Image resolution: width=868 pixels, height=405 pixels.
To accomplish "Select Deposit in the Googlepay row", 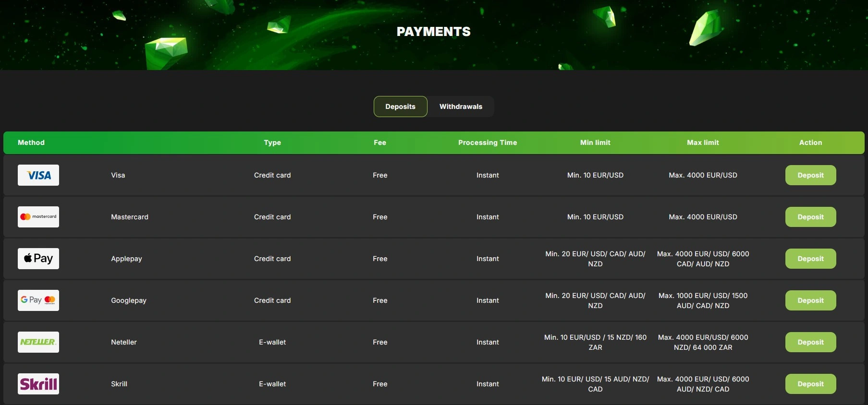I will 811,300.
